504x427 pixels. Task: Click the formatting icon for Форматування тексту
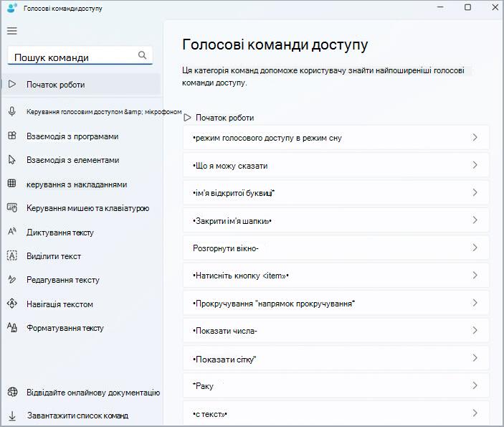point(12,327)
